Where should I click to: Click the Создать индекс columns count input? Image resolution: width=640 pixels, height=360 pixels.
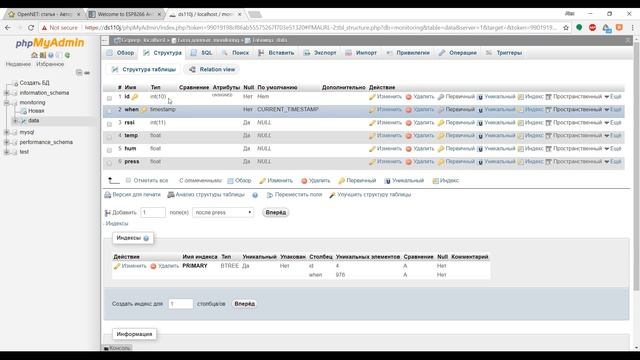[180, 304]
